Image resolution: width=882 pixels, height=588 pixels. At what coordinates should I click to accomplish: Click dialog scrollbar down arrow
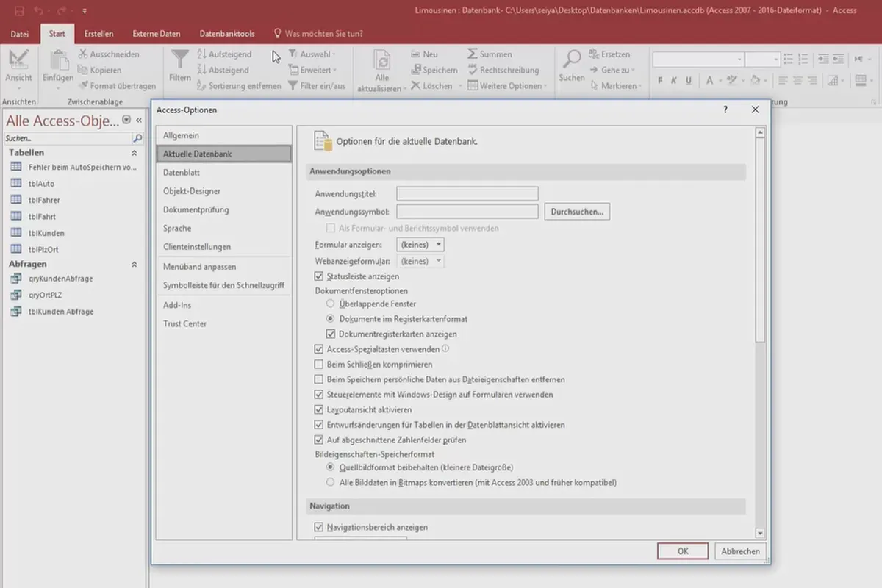coord(760,534)
